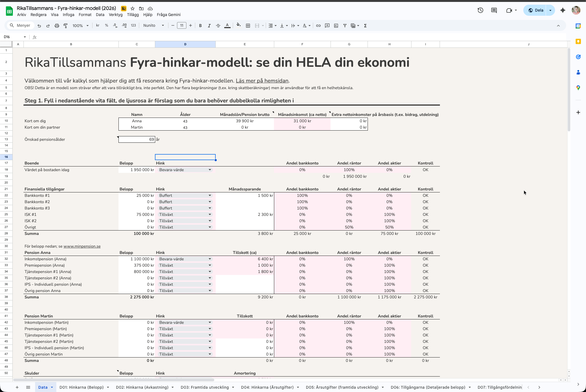The image size is (586, 392).
Task: Open version history clock icon
Action: point(480,10)
